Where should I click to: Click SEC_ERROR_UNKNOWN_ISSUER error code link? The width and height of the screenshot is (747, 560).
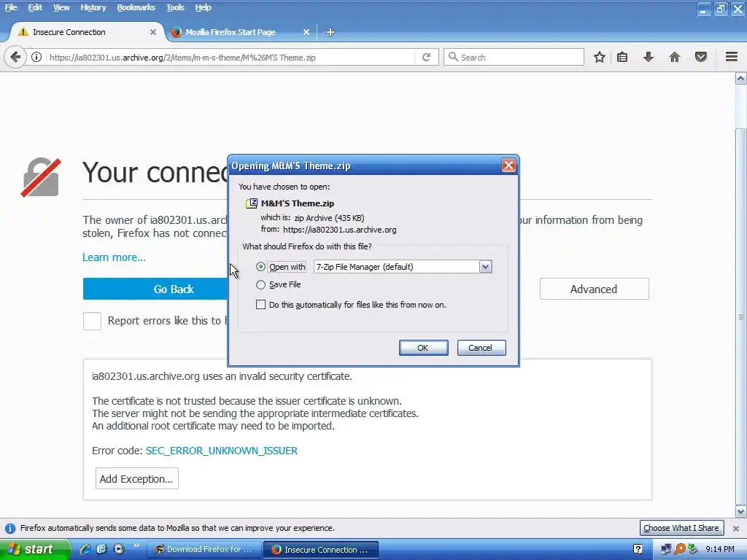coord(222,451)
